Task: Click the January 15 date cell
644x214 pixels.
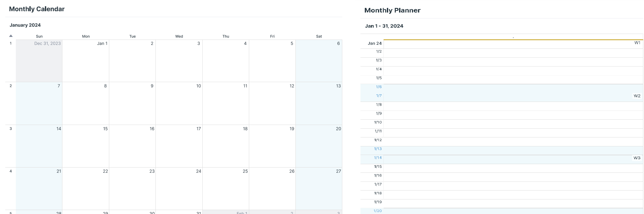Action: click(x=105, y=129)
